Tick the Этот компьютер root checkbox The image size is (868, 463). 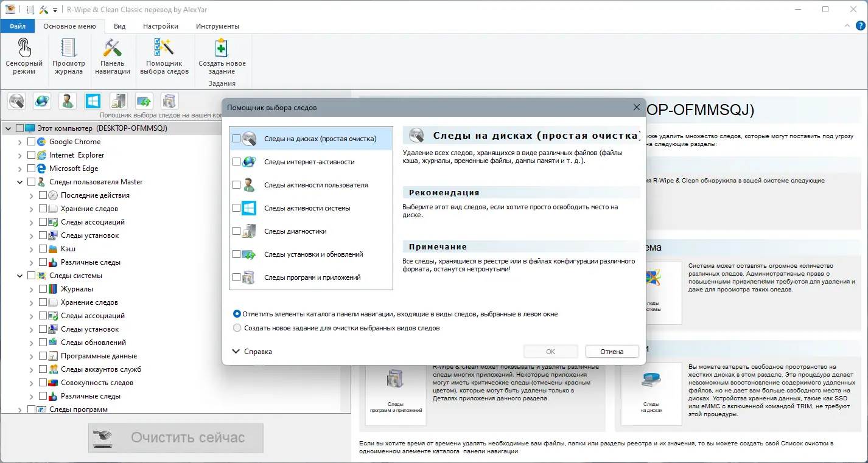(x=19, y=128)
